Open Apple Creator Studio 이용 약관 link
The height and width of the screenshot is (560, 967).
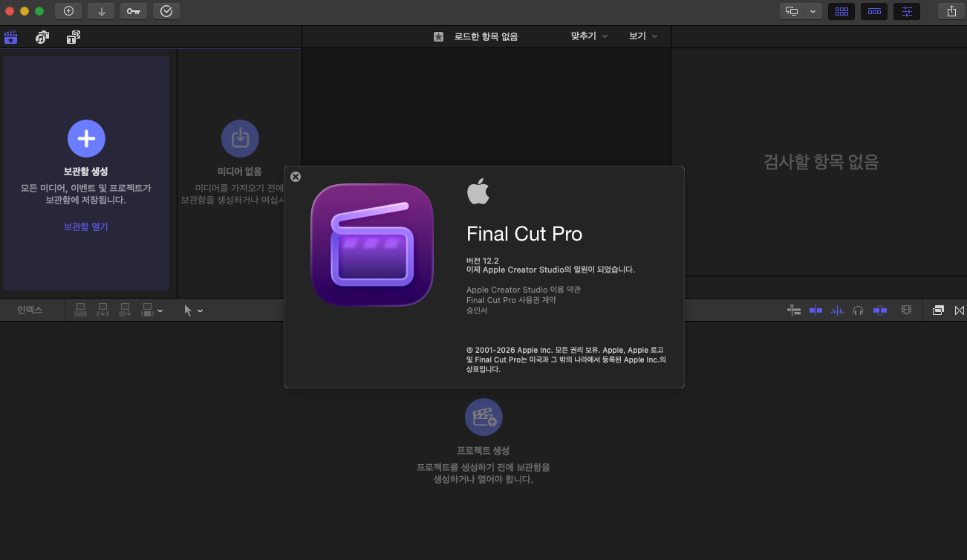pyautogui.click(x=523, y=290)
